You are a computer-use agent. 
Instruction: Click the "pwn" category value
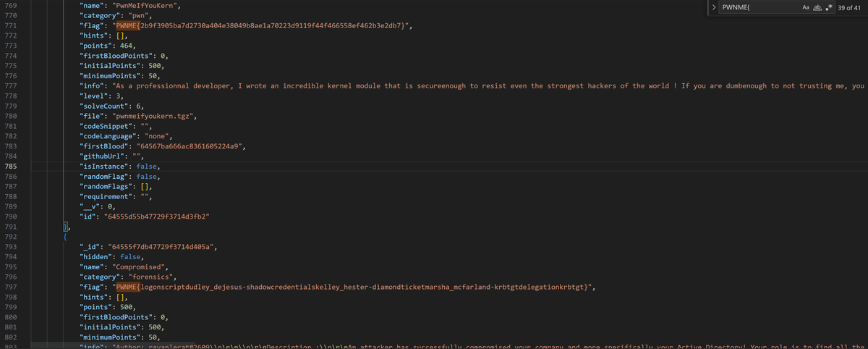click(x=137, y=15)
